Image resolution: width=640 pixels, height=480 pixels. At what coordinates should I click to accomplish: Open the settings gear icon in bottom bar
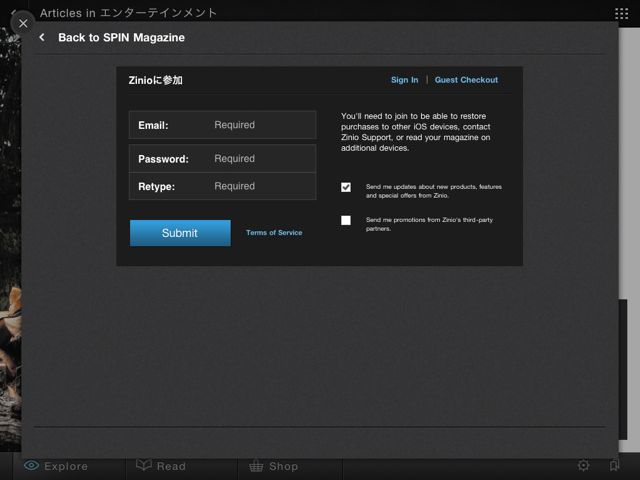click(x=584, y=465)
